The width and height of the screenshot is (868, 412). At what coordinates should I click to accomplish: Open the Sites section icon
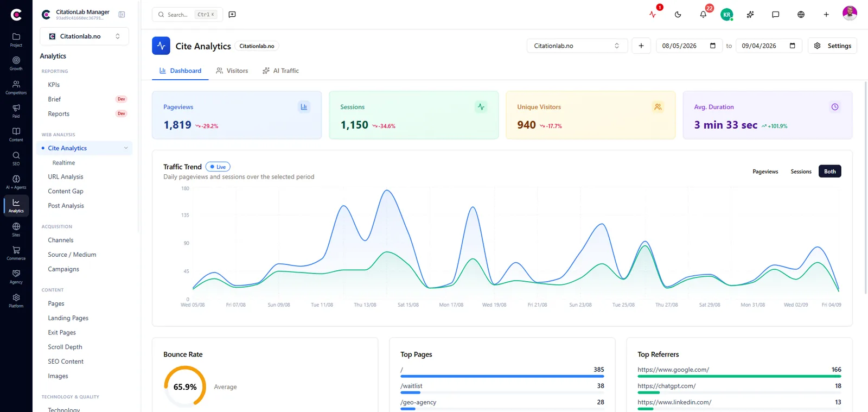click(16, 230)
